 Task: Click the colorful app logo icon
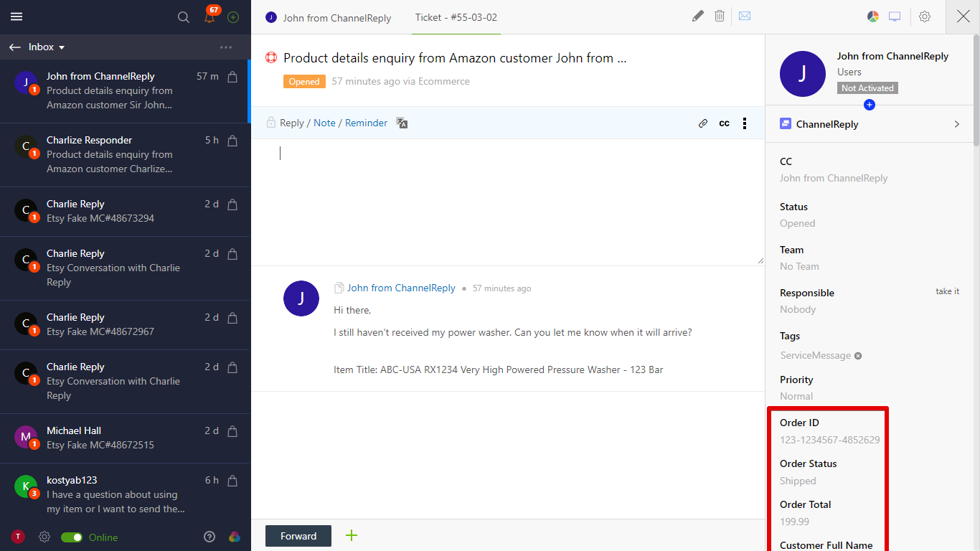click(x=234, y=537)
